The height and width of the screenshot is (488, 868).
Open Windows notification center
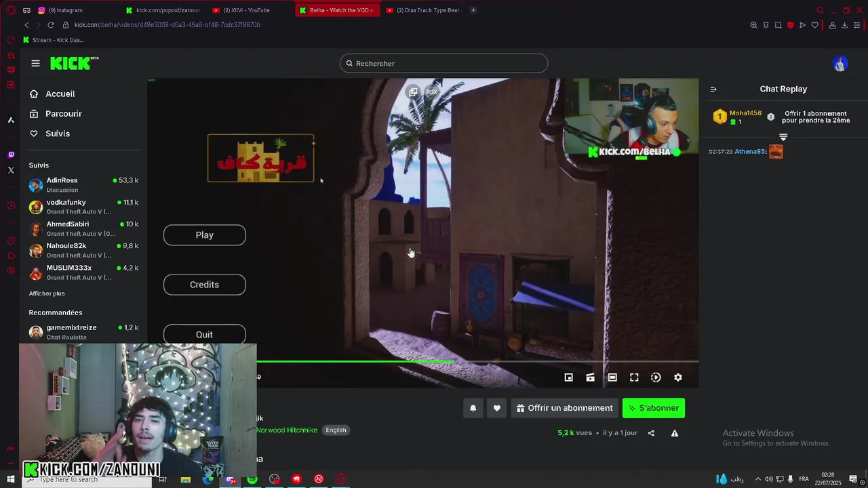pyautogui.click(x=853, y=479)
